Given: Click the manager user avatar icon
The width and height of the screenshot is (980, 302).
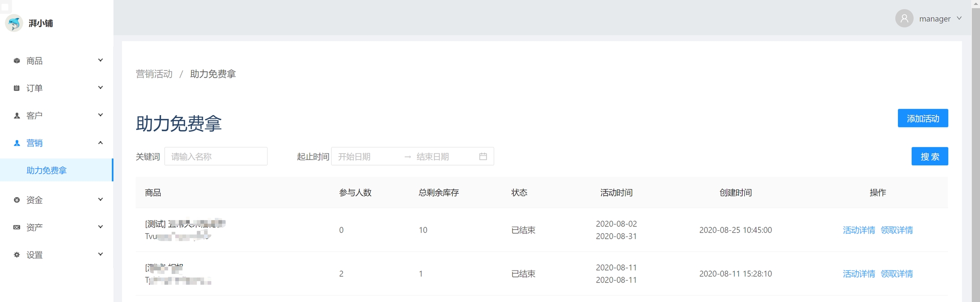Looking at the screenshot, I should click(904, 19).
